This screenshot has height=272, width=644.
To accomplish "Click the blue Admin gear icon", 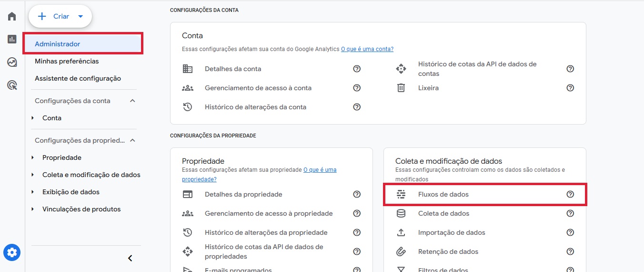I will (x=12, y=252).
